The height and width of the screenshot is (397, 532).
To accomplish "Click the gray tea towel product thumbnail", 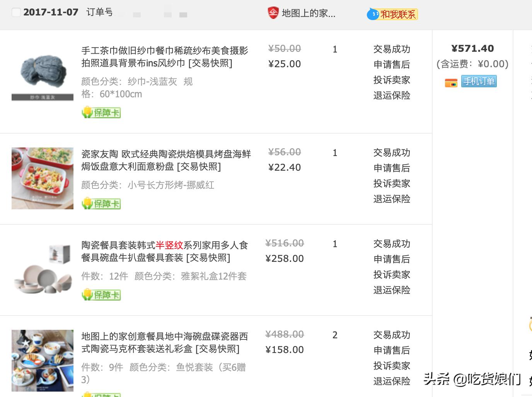I will tap(42, 72).
